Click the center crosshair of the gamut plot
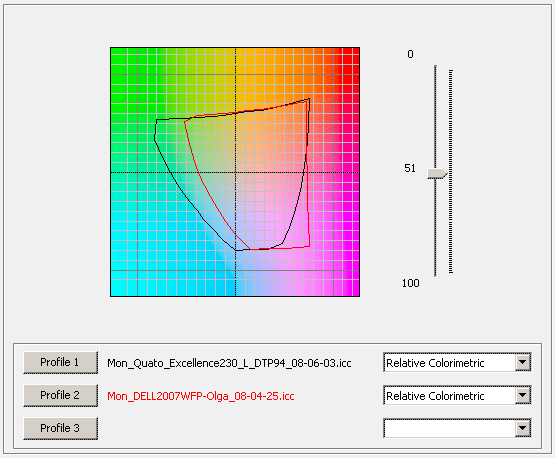 236,172
